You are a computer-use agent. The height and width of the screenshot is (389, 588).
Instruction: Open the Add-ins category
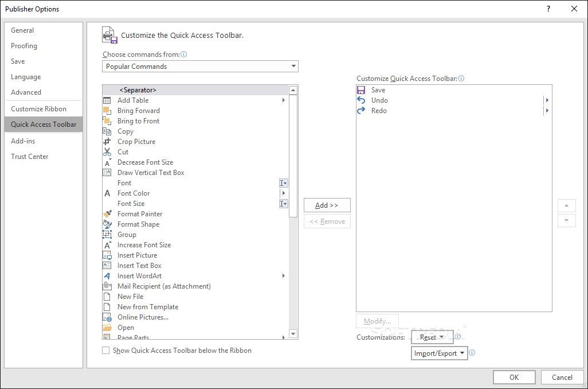pos(44,141)
